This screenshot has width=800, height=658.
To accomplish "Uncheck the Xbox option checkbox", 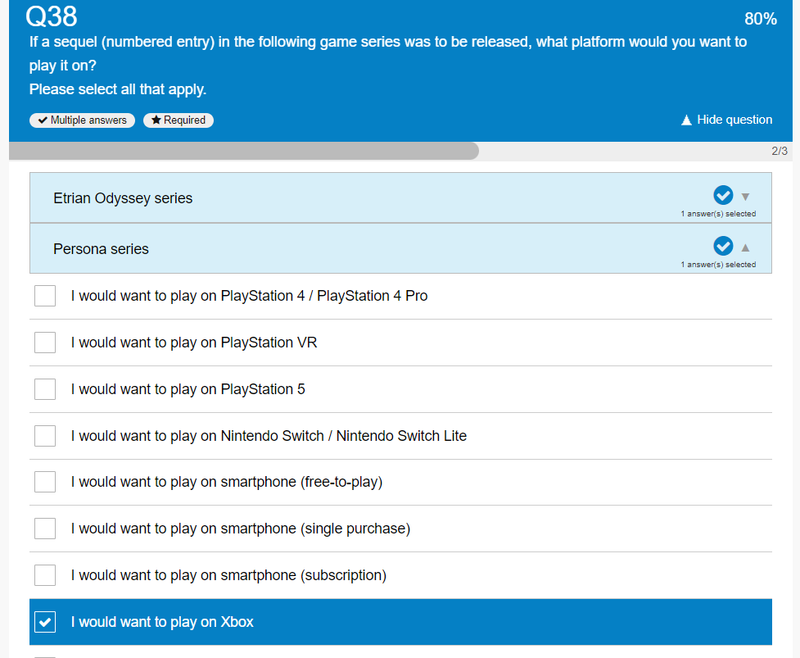I will [x=45, y=622].
